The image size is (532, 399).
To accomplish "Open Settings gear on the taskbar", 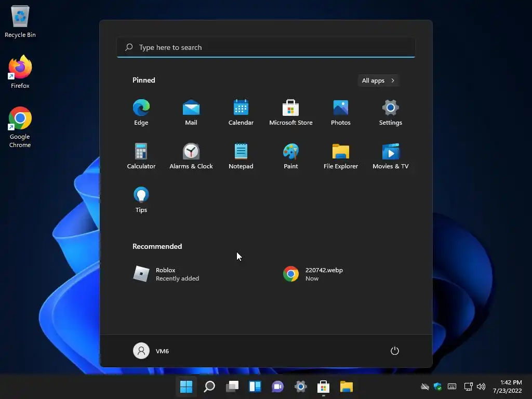I will (301, 387).
